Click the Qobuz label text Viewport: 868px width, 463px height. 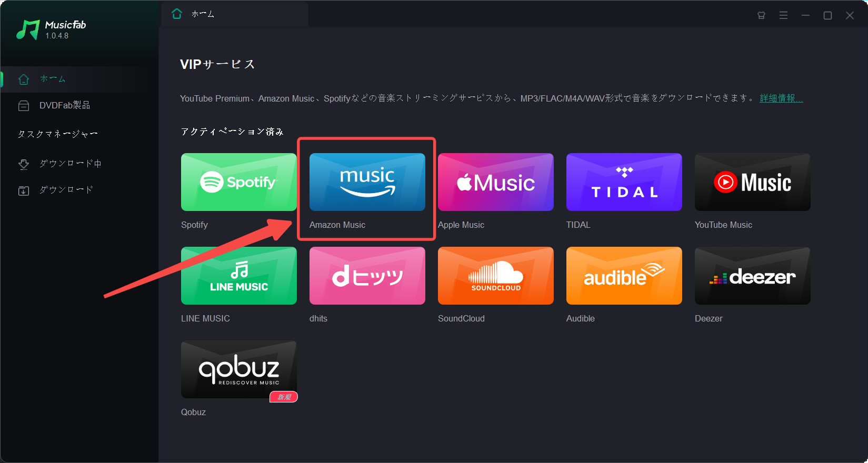pos(193,412)
